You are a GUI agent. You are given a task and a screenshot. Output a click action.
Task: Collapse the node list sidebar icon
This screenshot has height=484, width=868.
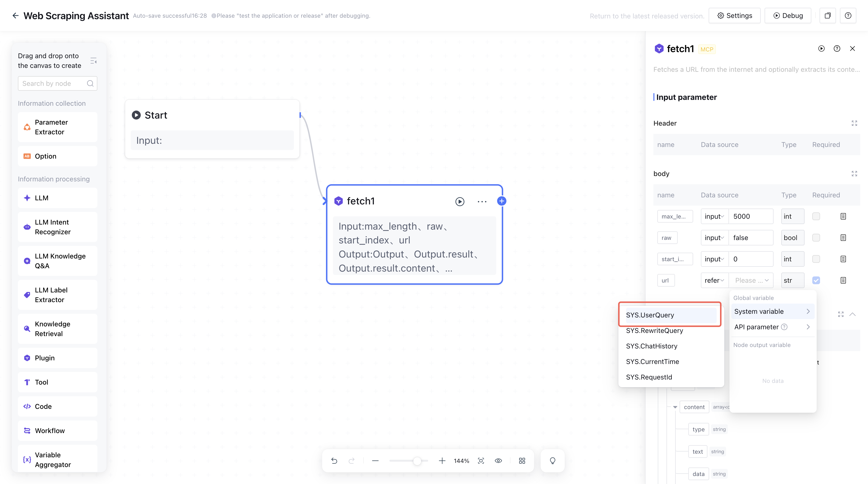point(93,61)
